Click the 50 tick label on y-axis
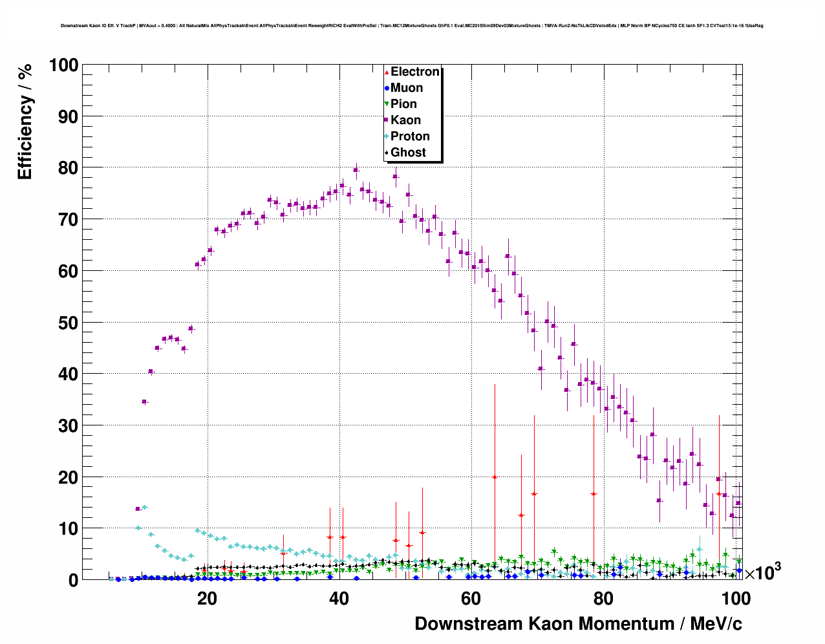 point(63,323)
